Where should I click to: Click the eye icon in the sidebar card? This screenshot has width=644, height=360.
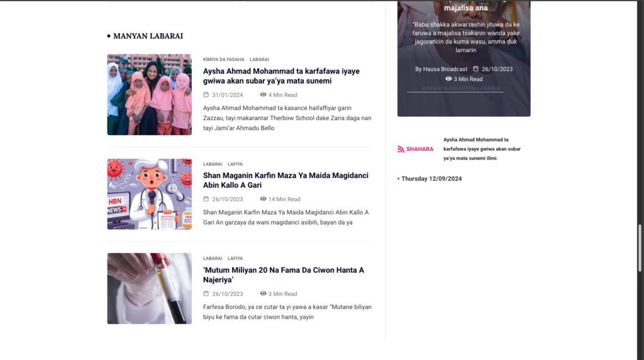coord(448,79)
